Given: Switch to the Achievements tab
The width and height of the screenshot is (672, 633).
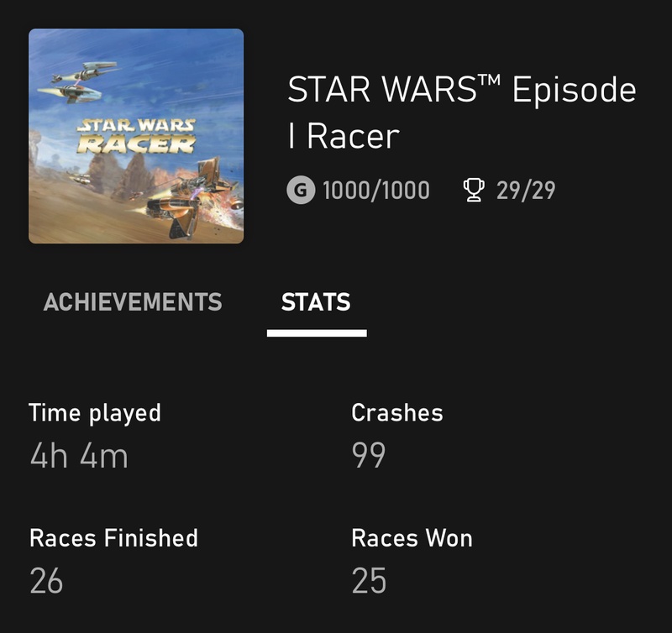Looking at the screenshot, I should [133, 302].
